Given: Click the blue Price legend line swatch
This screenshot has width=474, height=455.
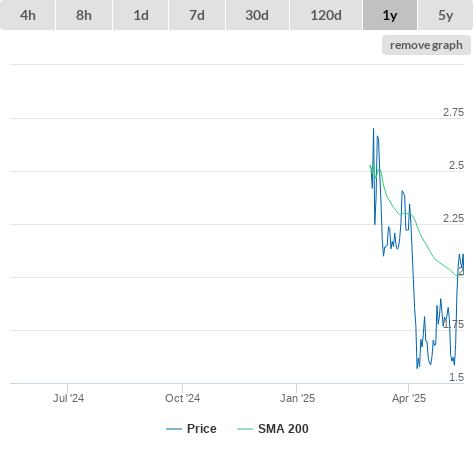Looking at the screenshot, I should pyautogui.click(x=174, y=429).
